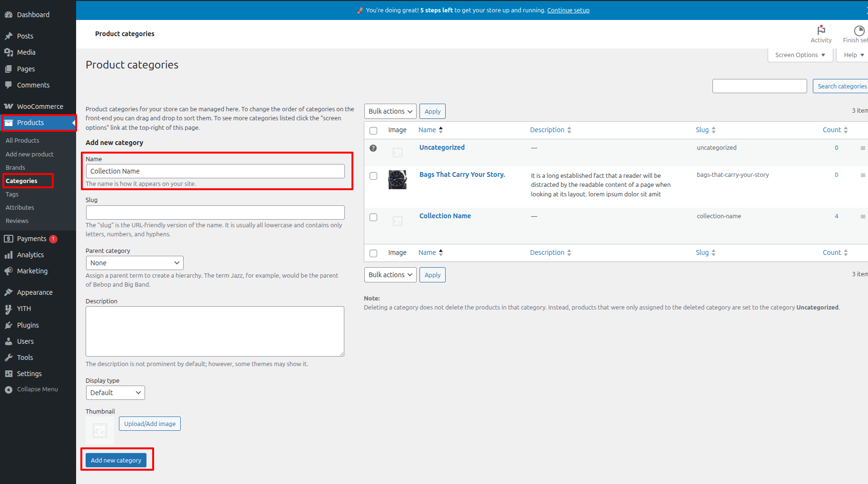The height and width of the screenshot is (484, 868).
Task: Tick the Collection Name row checkbox
Action: coord(373,217)
